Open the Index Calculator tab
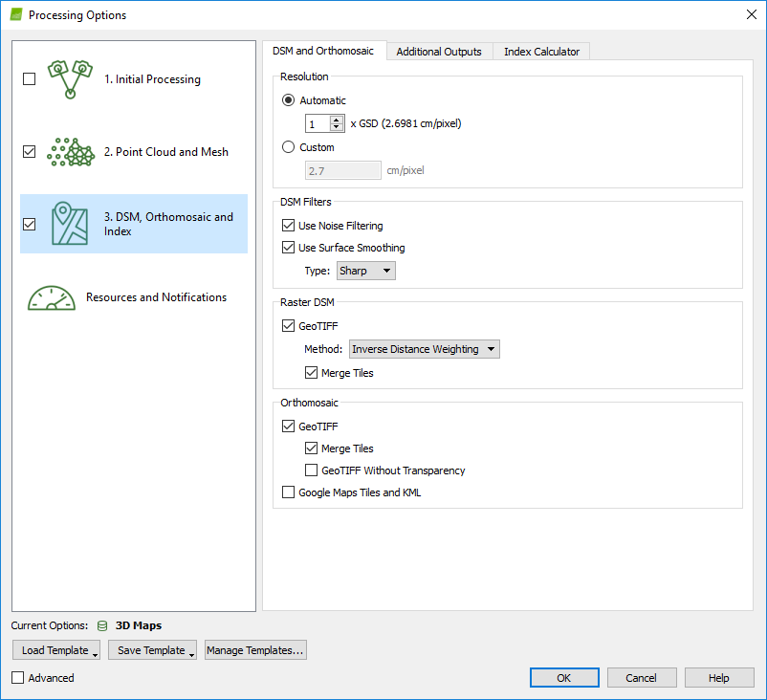 (541, 52)
